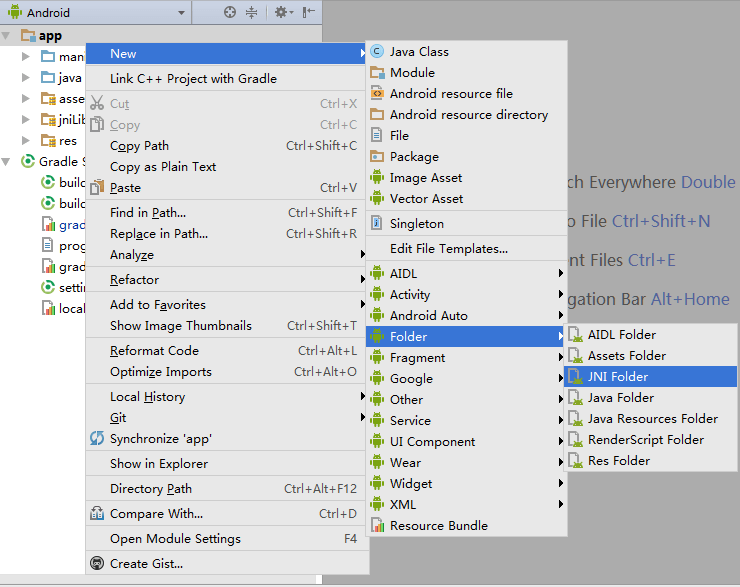Click the File document icon
Screen dimensions: 740x587
tap(377, 135)
